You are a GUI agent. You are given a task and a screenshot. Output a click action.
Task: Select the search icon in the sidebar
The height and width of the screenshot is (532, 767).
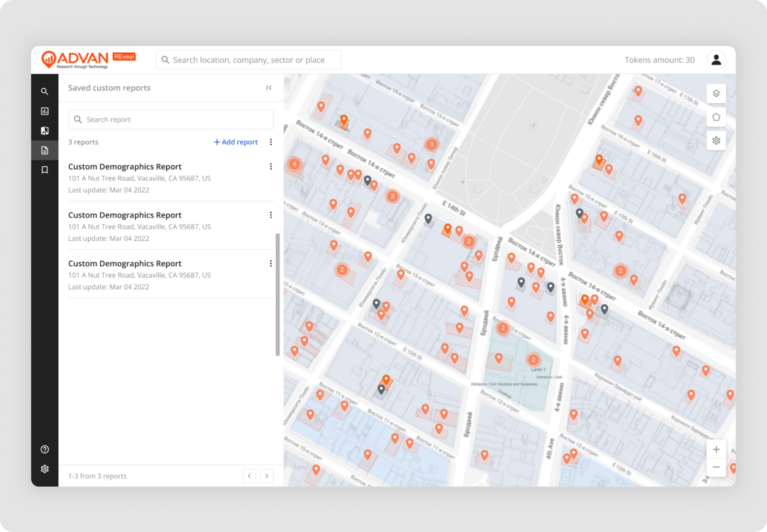point(45,91)
